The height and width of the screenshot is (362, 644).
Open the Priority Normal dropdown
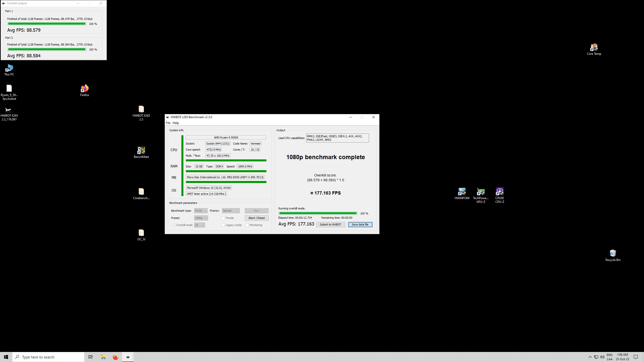pyautogui.click(x=231, y=211)
